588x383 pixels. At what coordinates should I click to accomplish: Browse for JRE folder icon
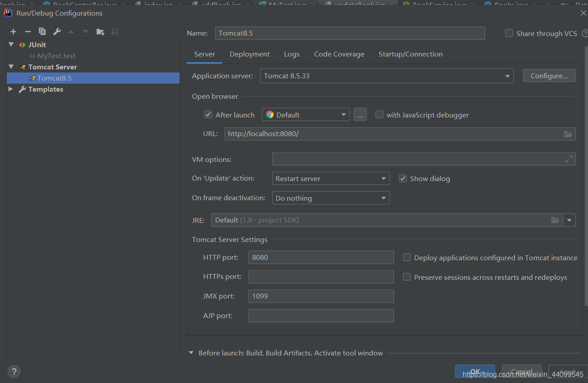coord(555,220)
